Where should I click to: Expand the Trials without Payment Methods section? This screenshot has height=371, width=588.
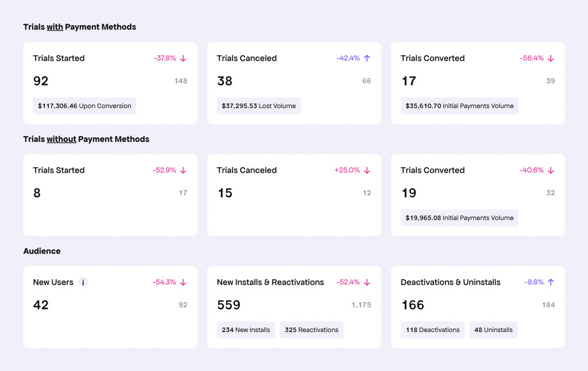pyautogui.click(x=86, y=139)
